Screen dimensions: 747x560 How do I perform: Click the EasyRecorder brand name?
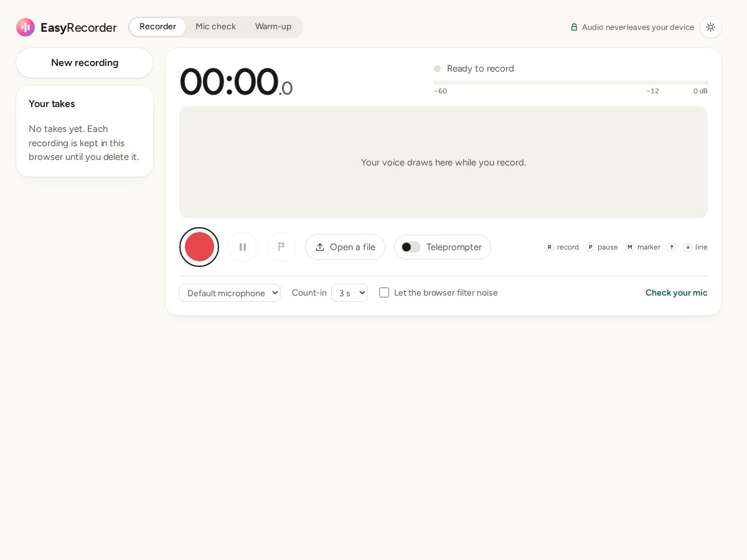point(78,27)
